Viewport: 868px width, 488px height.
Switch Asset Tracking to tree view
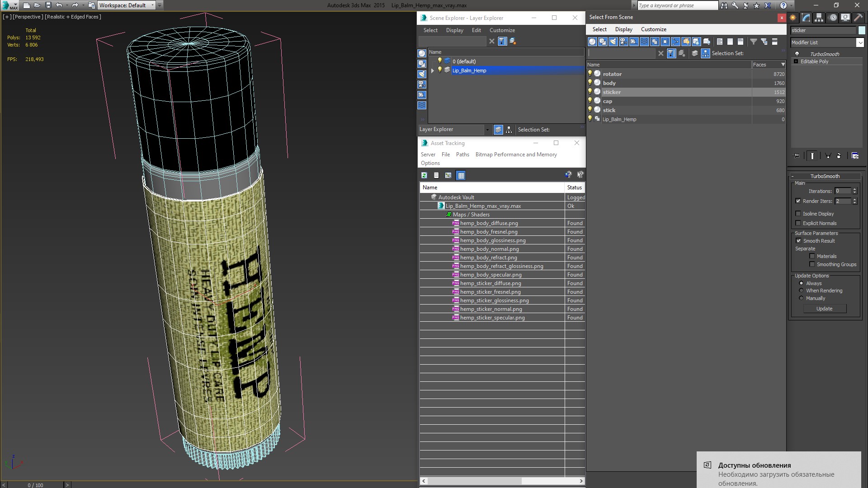[x=448, y=175]
